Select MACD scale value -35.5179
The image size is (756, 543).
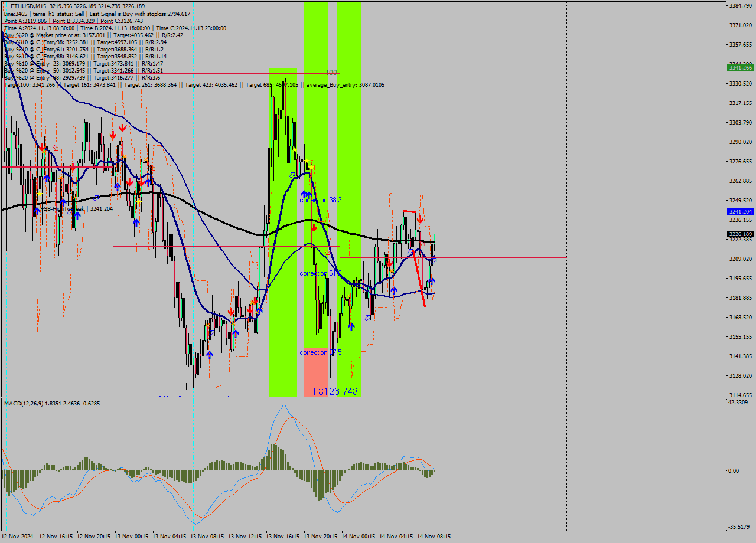(x=740, y=526)
